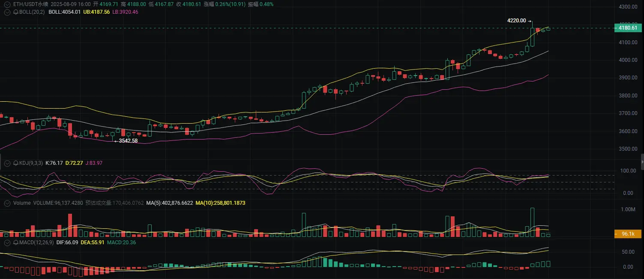Open the Volume indicator label
This screenshot has height=279, width=644.
(22, 203)
